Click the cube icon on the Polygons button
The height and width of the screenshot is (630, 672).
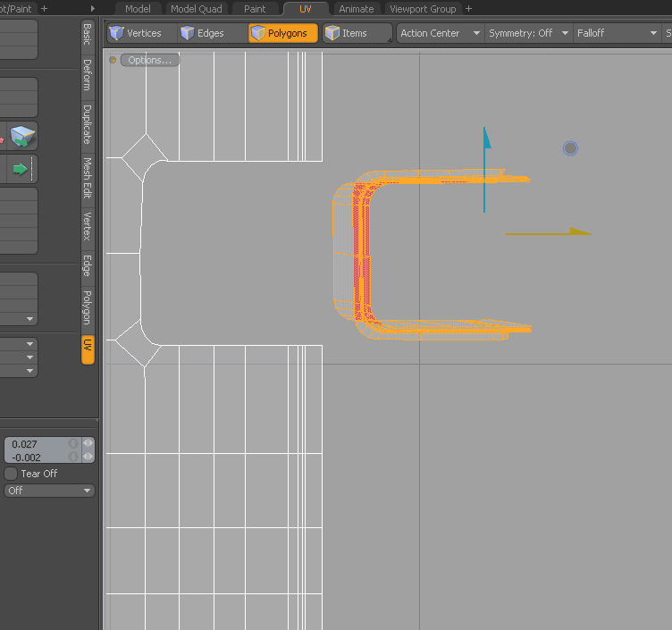258,33
